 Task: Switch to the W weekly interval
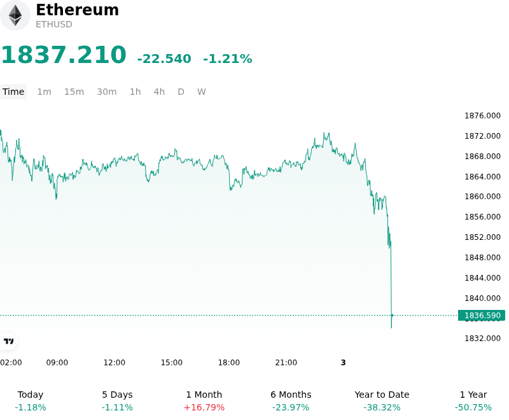click(202, 92)
